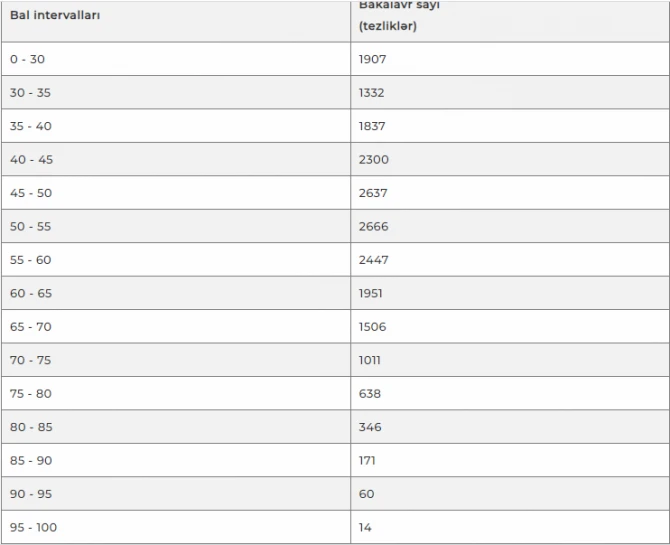Select the cell showing 2666

(x=510, y=226)
